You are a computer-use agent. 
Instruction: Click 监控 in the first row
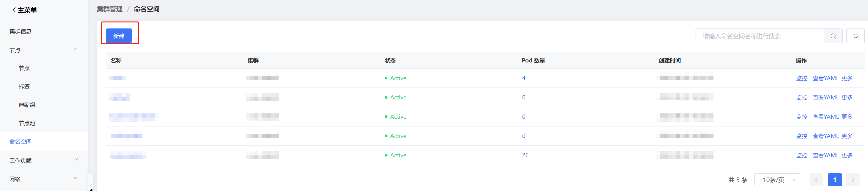[x=802, y=78]
